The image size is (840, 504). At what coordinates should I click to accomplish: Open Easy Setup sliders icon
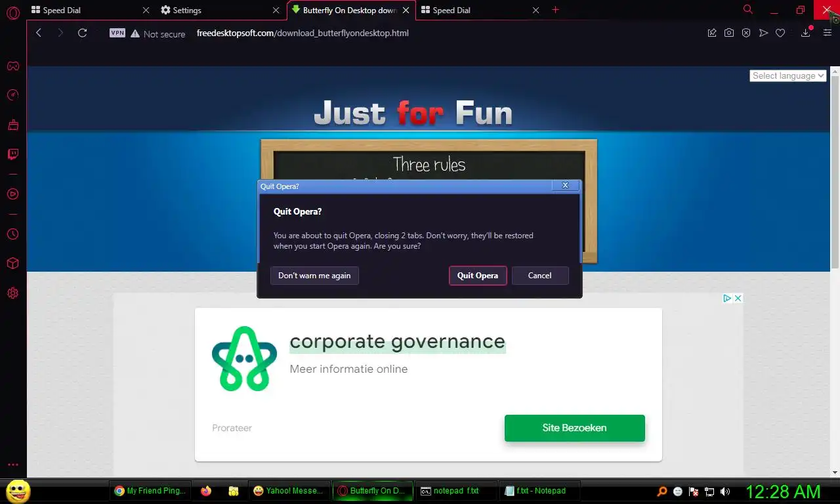pos(827,33)
